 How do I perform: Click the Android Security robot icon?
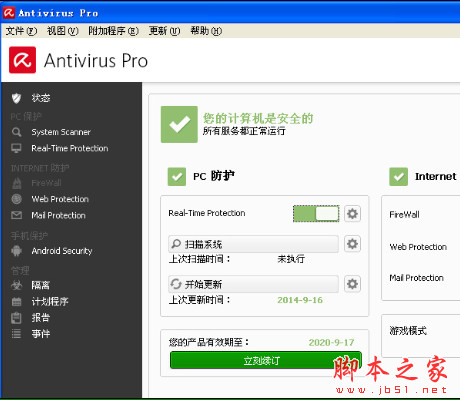pyautogui.click(x=16, y=251)
